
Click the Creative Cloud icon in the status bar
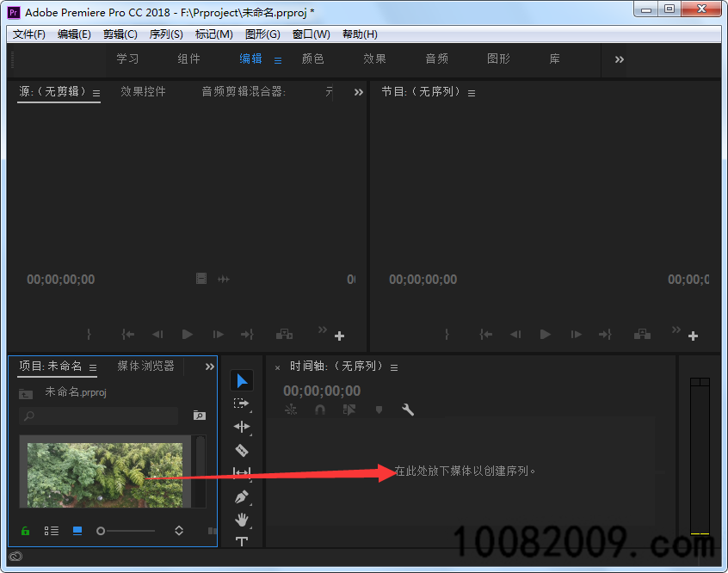click(15, 558)
